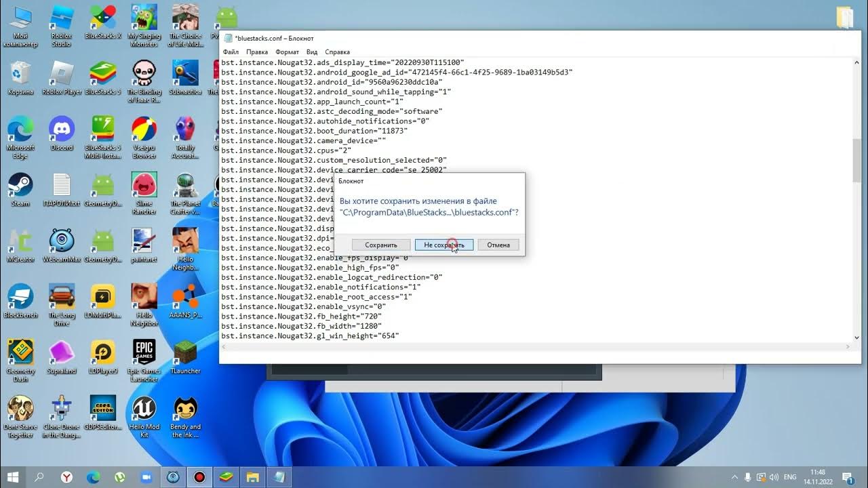The height and width of the screenshot is (488, 868).
Task: Show hidden system tray icons
Action: pyautogui.click(x=735, y=477)
